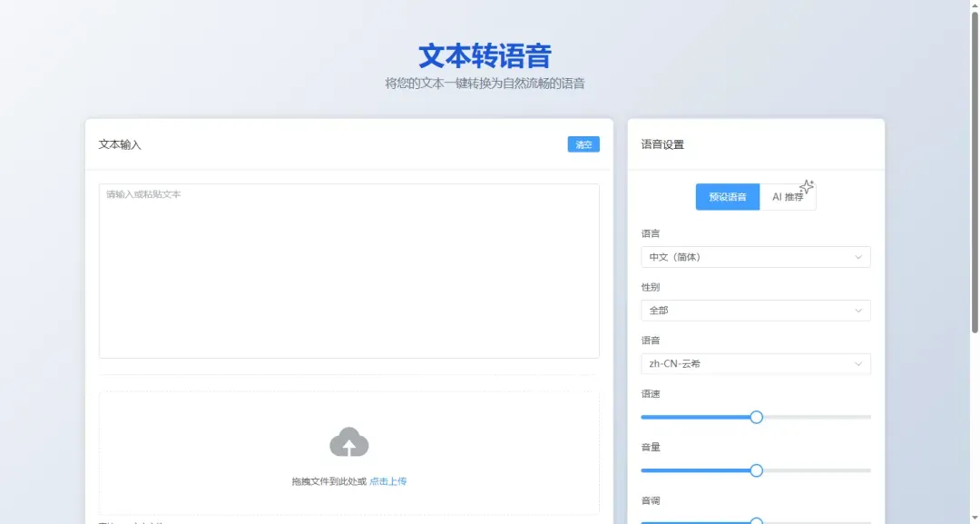Screen dimensions: 980x524
Task: Open the 性别 dropdown showing 全部
Action: pyautogui.click(x=756, y=310)
